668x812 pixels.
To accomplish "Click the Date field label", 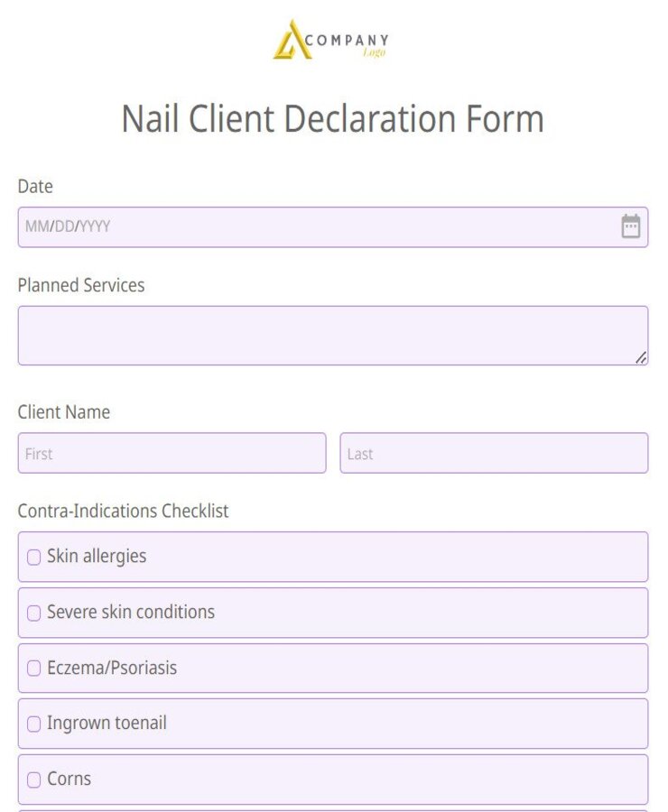I will pos(35,188).
